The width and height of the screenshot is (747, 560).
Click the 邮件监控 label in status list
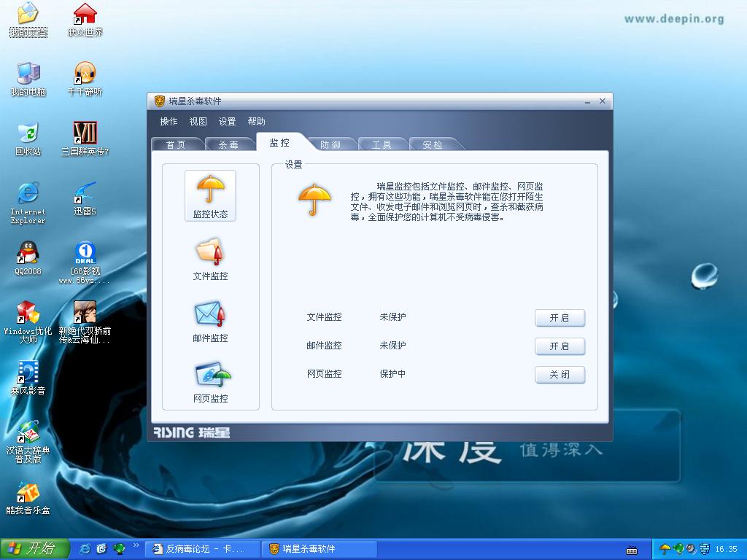tap(324, 345)
